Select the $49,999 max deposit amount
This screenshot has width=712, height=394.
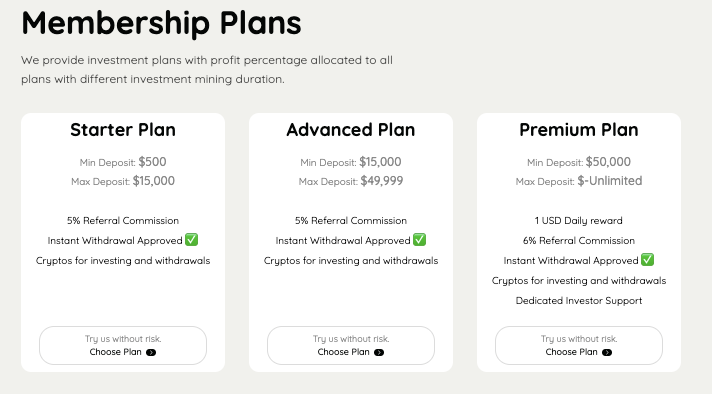382,181
